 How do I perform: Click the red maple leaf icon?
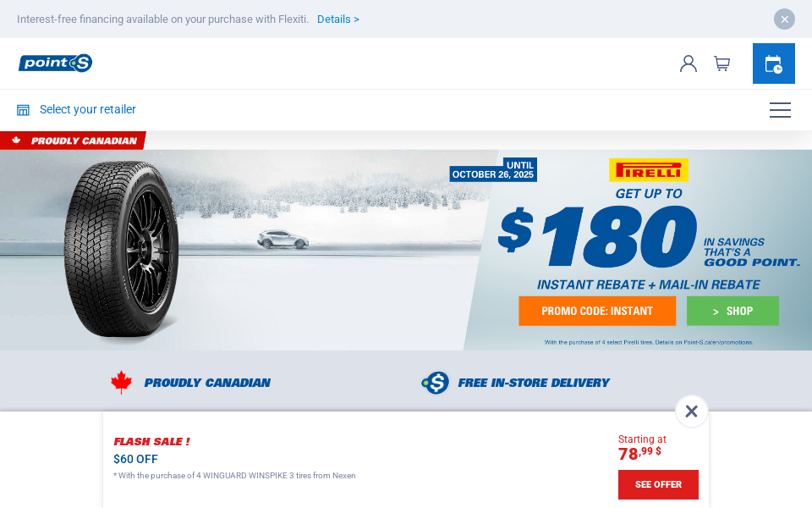pos(121,383)
